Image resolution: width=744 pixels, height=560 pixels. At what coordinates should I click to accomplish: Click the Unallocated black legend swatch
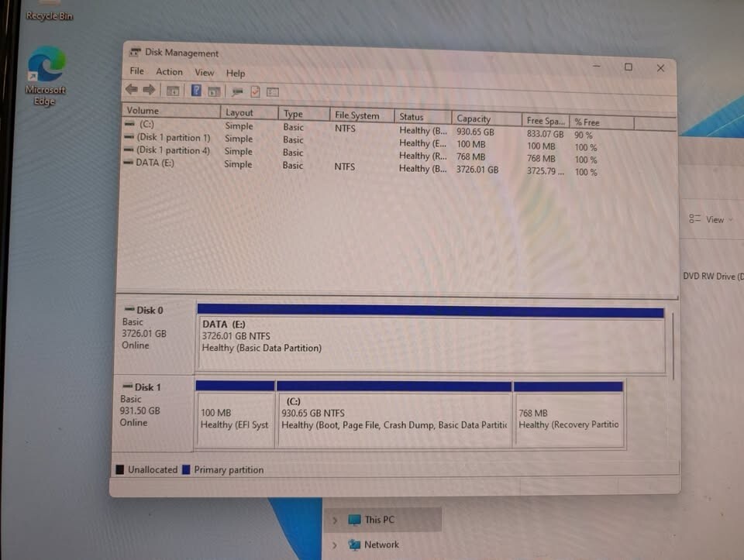coord(119,469)
